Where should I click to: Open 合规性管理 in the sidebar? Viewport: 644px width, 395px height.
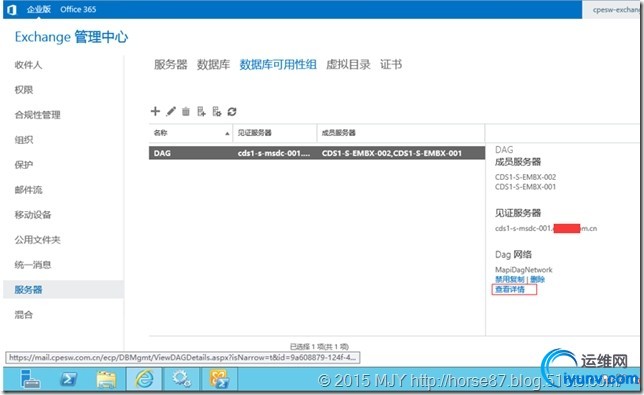37,115
